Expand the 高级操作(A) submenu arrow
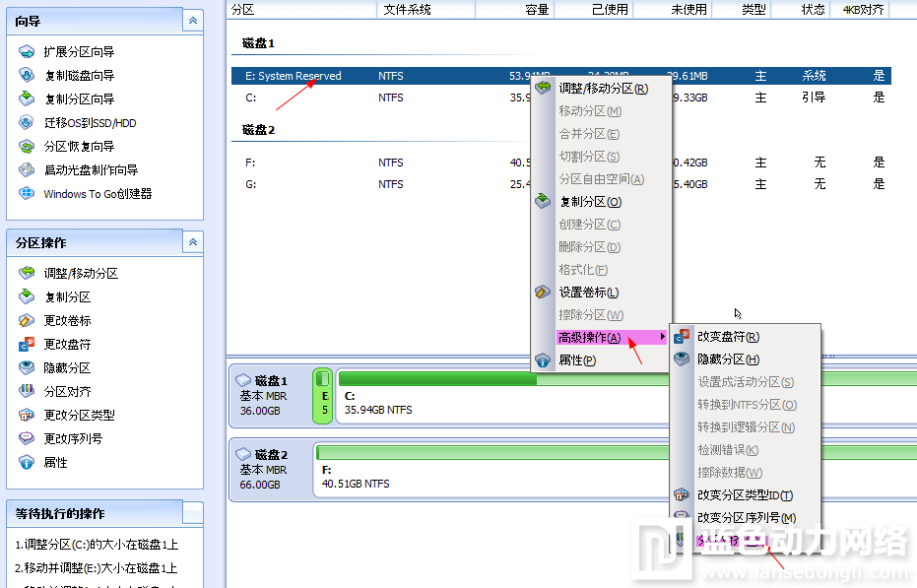 tap(662, 338)
